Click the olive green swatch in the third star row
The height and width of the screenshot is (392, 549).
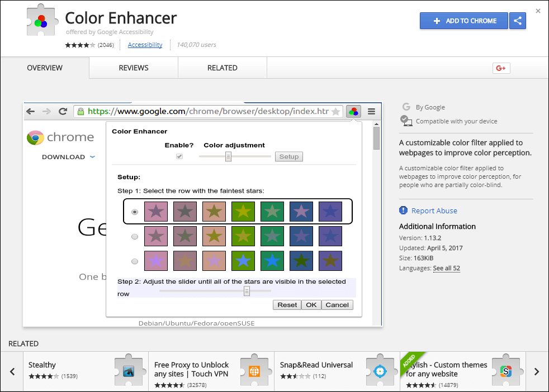coord(243,261)
